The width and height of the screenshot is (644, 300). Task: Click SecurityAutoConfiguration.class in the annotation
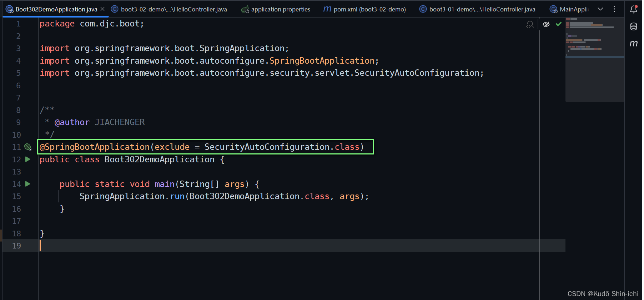(x=282, y=147)
